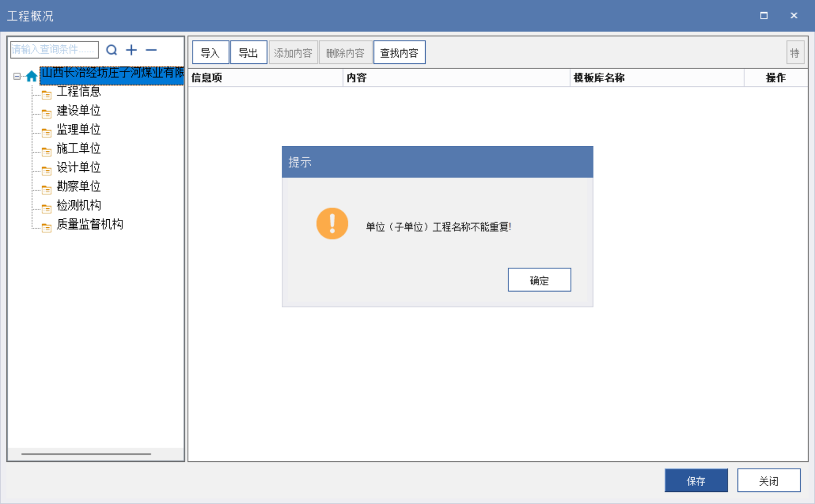Image resolution: width=815 pixels, height=504 pixels.
Task: Click the horizontal scrollbar in tree panel
Action: (86, 454)
